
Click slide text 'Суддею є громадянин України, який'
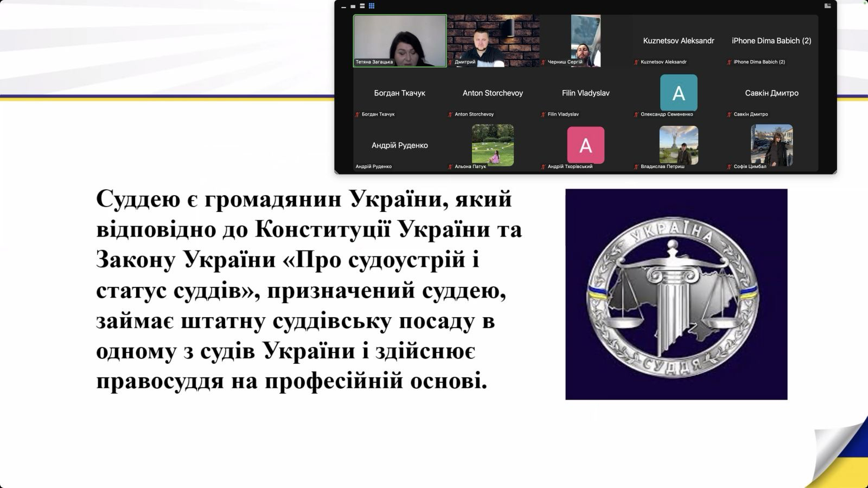coord(304,200)
